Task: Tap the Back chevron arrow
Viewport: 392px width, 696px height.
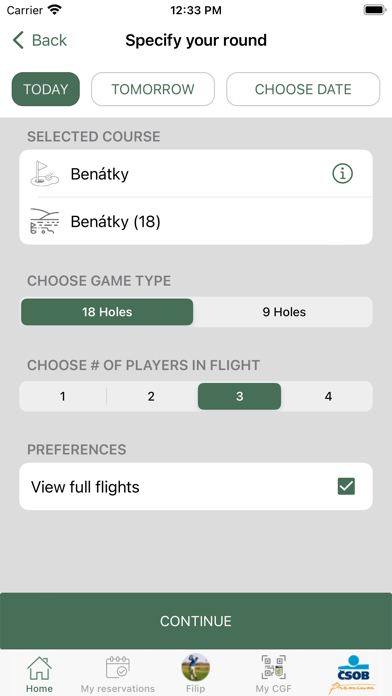Action: click(x=18, y=40)
